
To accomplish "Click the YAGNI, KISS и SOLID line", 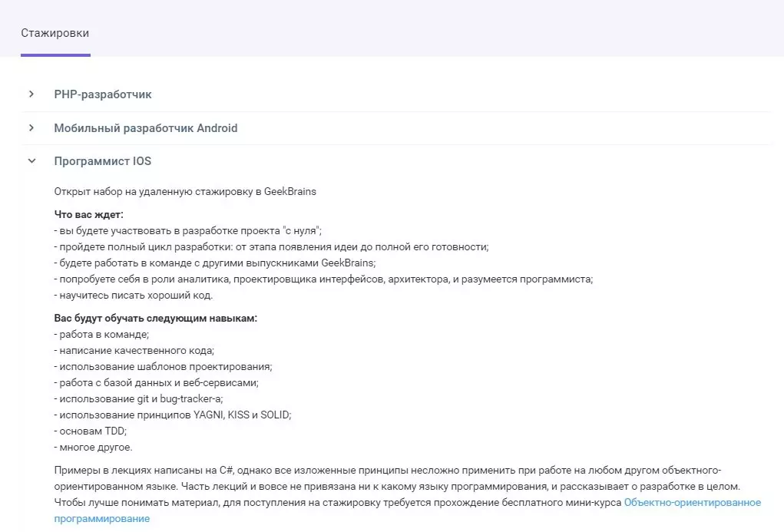I will coord(173,415).
